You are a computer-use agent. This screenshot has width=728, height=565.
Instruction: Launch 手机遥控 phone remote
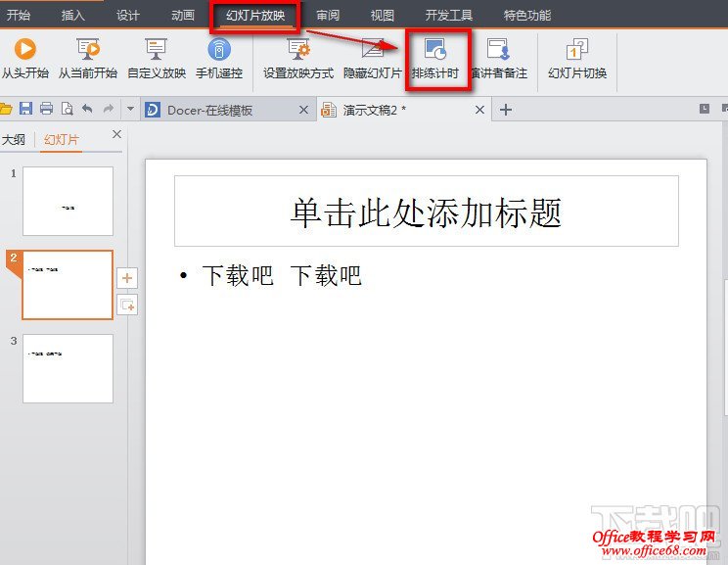(219, 58)
